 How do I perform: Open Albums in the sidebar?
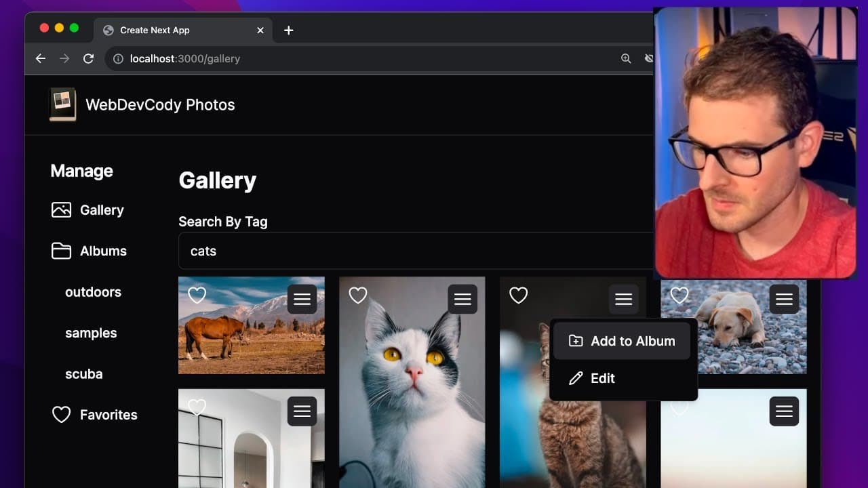point(89,251)
